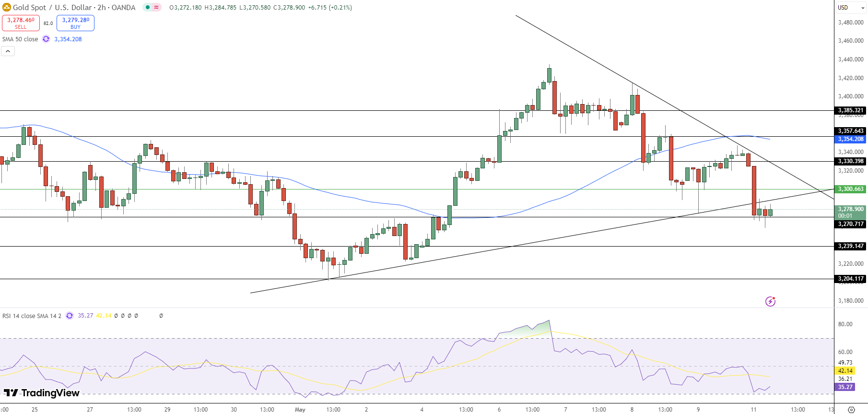Click the green 3,300.663 price label
The image size is (868, 414).
click(x=851, y=189)
